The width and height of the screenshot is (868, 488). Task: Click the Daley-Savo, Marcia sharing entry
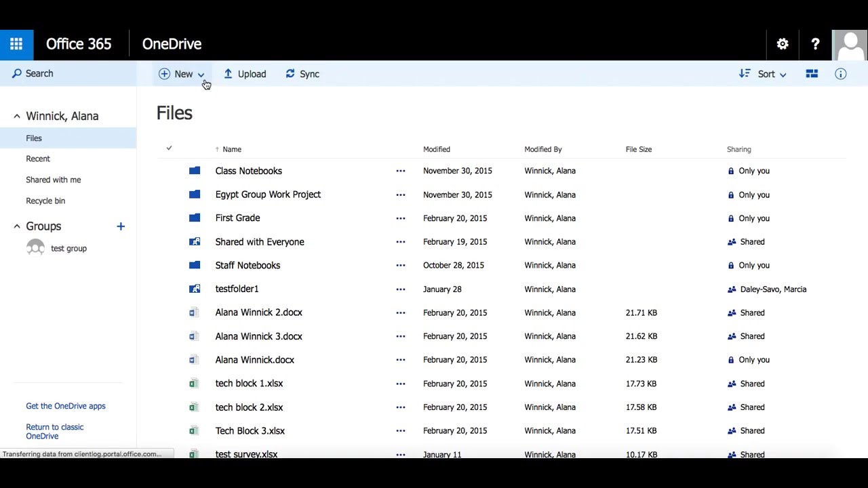point(773,289)
